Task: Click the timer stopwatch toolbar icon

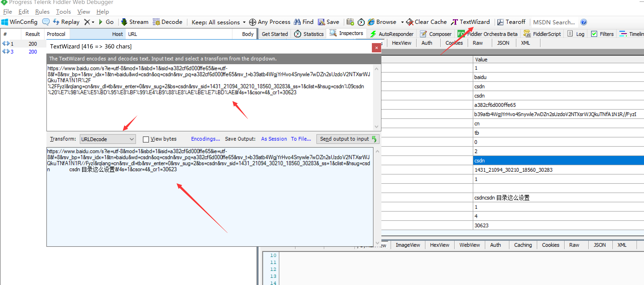Action: point(361,22)
